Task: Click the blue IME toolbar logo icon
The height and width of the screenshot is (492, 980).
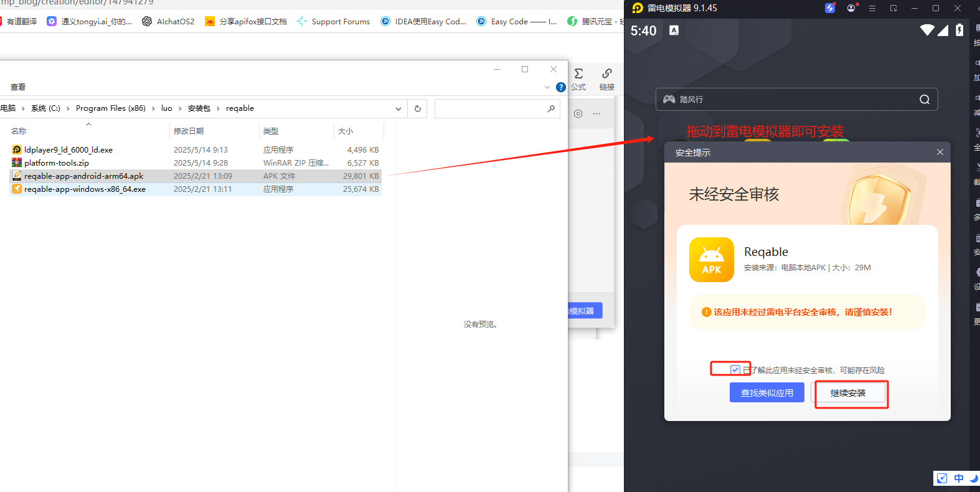Action: coord(942,478)
